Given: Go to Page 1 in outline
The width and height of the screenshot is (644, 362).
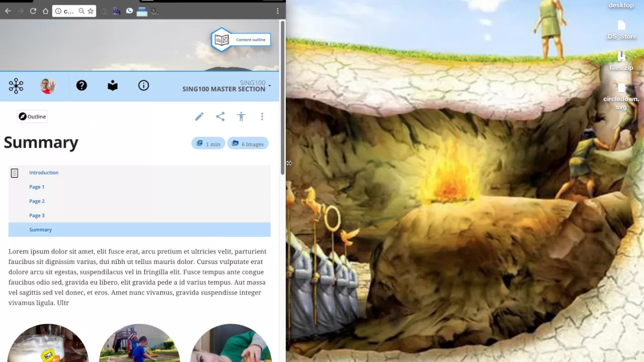Looking at the screenshot, I should pos(37,187).
